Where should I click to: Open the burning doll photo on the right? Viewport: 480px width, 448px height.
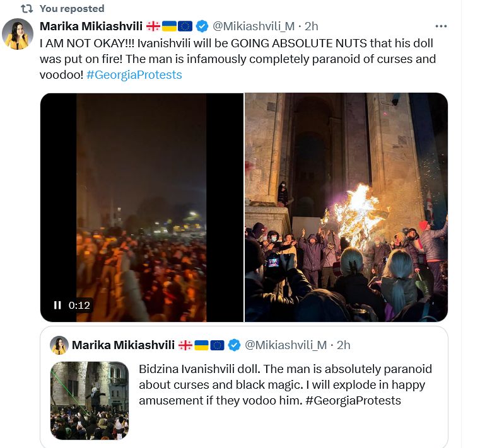click(346, 208)
